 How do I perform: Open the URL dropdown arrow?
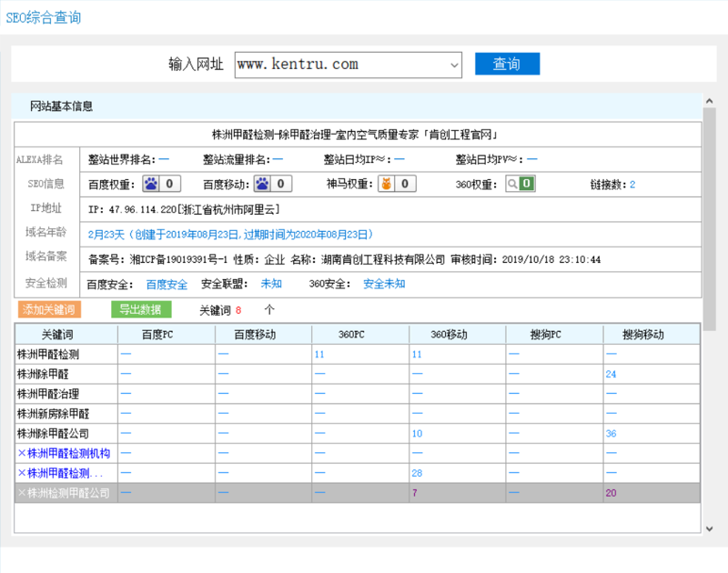(454, 65)
